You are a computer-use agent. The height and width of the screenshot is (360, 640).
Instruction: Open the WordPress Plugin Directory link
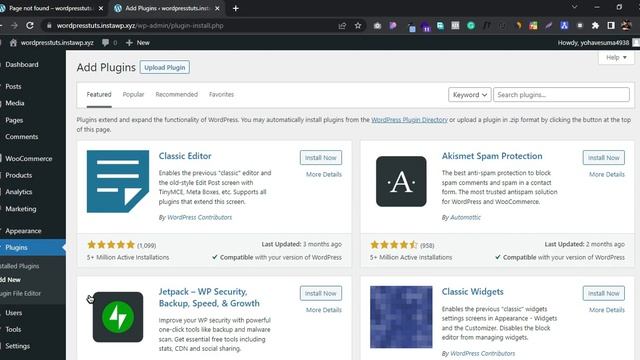tap(409, 120)
